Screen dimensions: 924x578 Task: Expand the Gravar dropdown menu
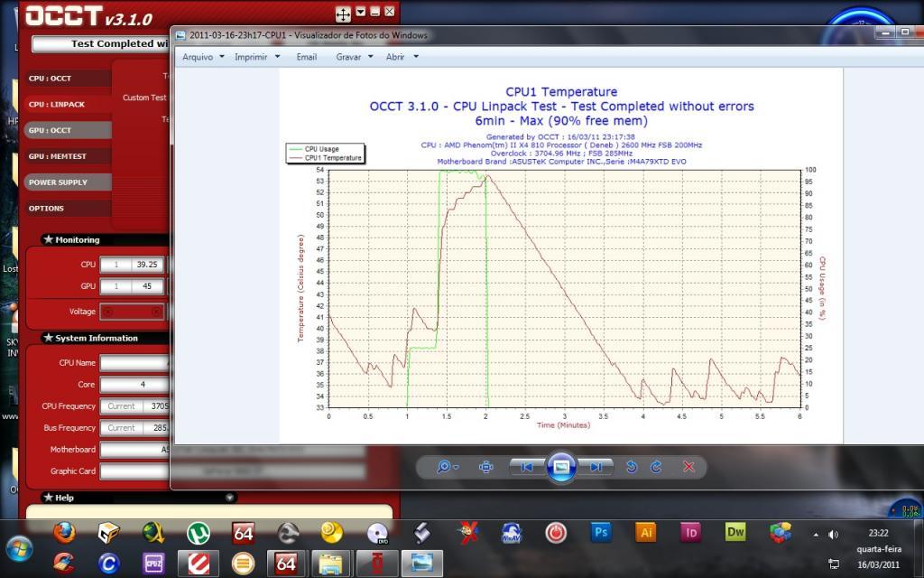[x=354, y=57]
